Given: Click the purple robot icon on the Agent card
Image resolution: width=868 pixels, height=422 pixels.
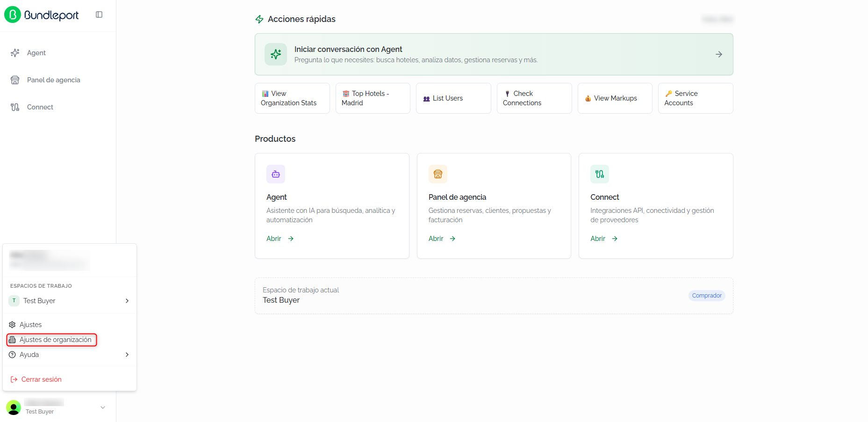Looking at the screenshot, I should tap(276, 174).
